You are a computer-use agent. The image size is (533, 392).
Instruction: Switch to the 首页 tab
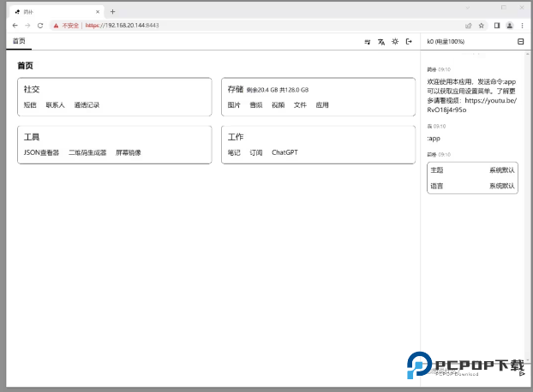pyautogui.click(x=19, y=41)
